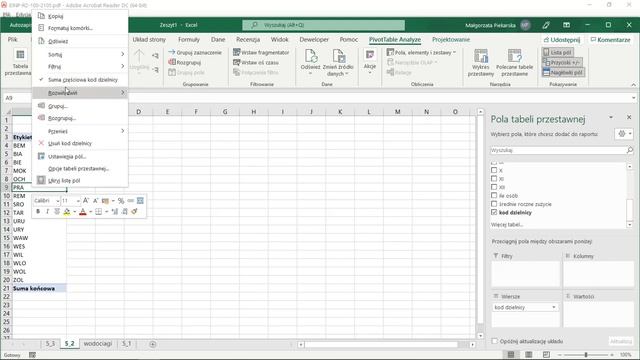Click the Grupuj zaznaczenie ribbon icon
The image size is (640, 360).
pos(172,52)
